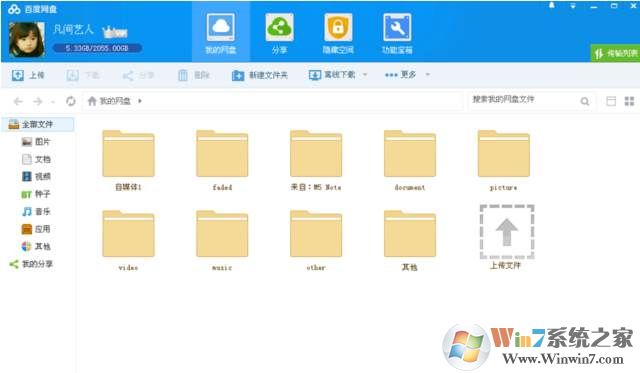Screen dimensions: 640x373
Task: Switch to the 分享 tab
Action: coord(280,33)
